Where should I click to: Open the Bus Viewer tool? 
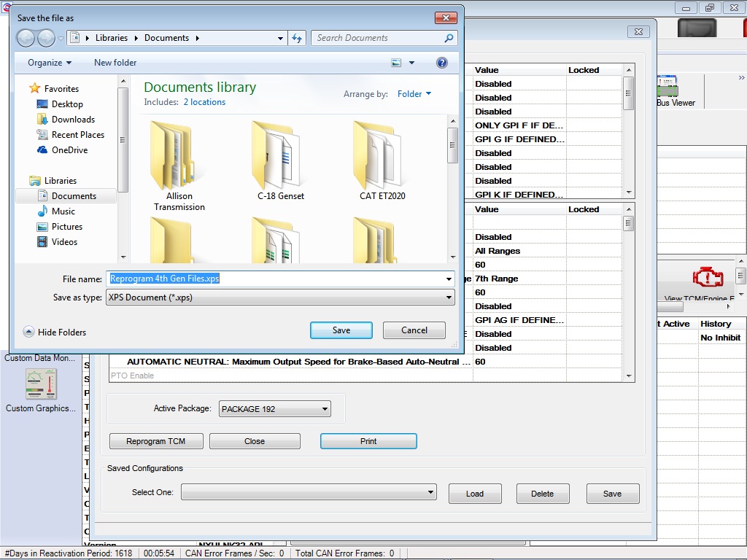tap(669, 86)
